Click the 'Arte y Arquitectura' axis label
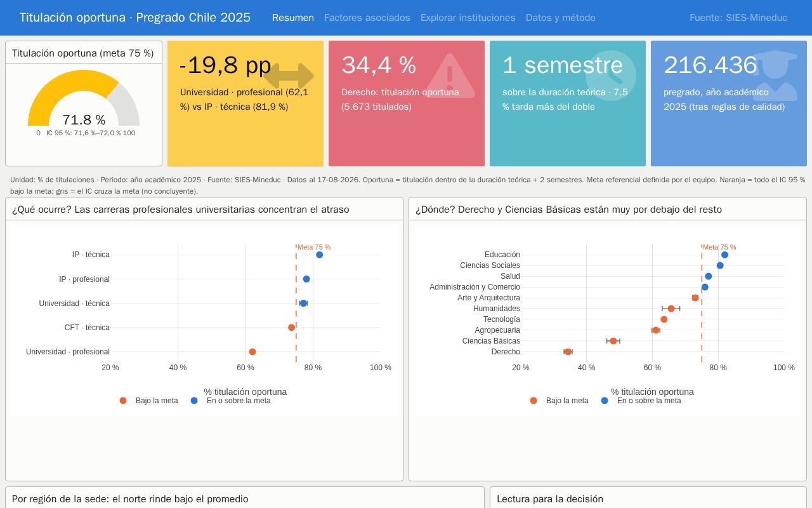 click(488, 298)
